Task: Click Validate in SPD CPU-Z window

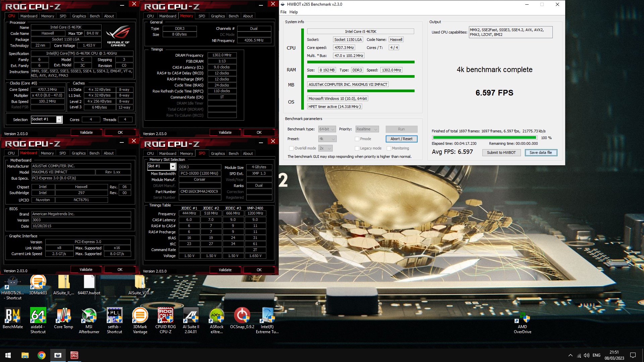Action: click(x=225, y=270)
